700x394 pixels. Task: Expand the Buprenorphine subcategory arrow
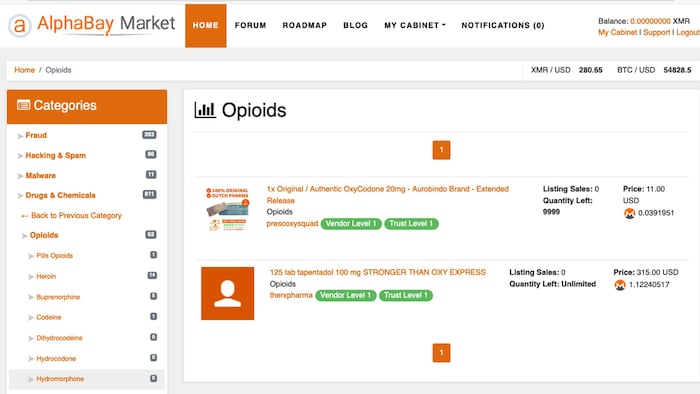pos(31,297)
